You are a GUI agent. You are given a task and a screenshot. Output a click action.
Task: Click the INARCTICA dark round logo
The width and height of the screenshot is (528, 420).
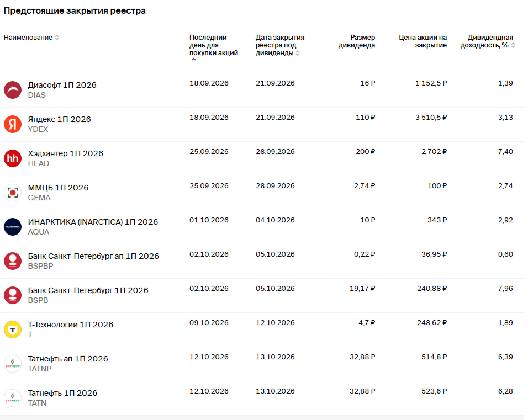click(x=13, y=227)
